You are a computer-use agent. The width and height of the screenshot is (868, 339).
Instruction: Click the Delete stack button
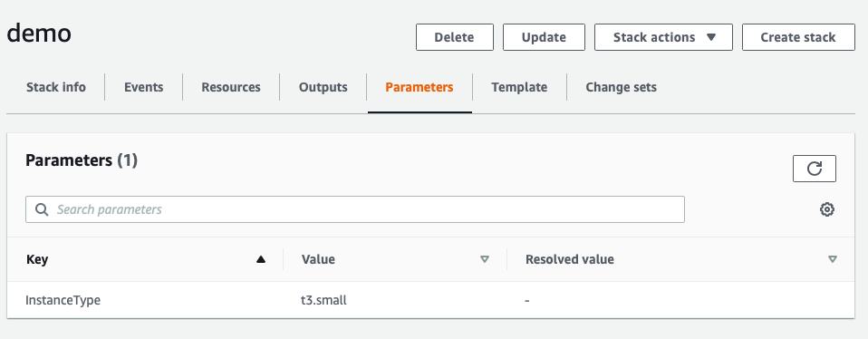click(455, 37)
